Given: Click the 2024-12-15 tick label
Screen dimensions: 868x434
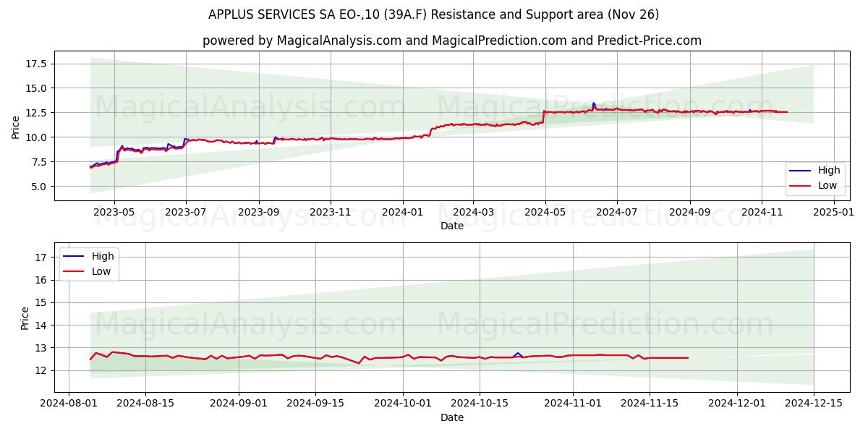Looking at the screenshot, I should (x=814, y=404).
